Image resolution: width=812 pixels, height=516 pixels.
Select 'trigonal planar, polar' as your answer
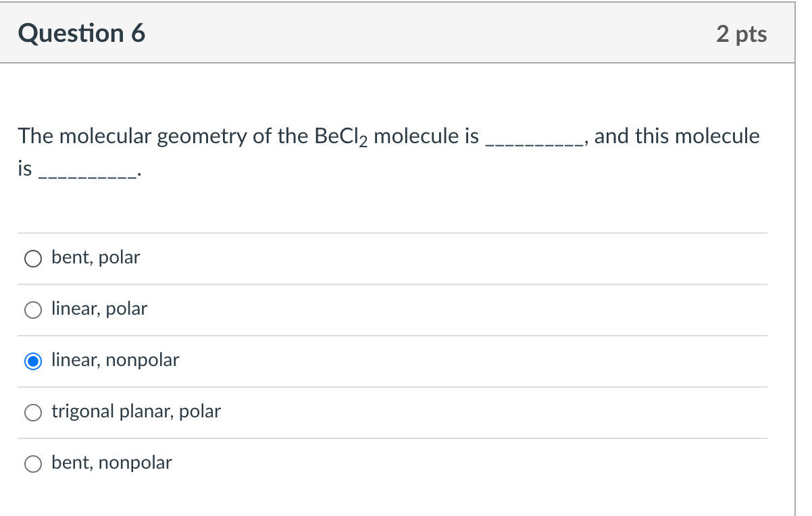pyautogui.click(x=32, y=412)
